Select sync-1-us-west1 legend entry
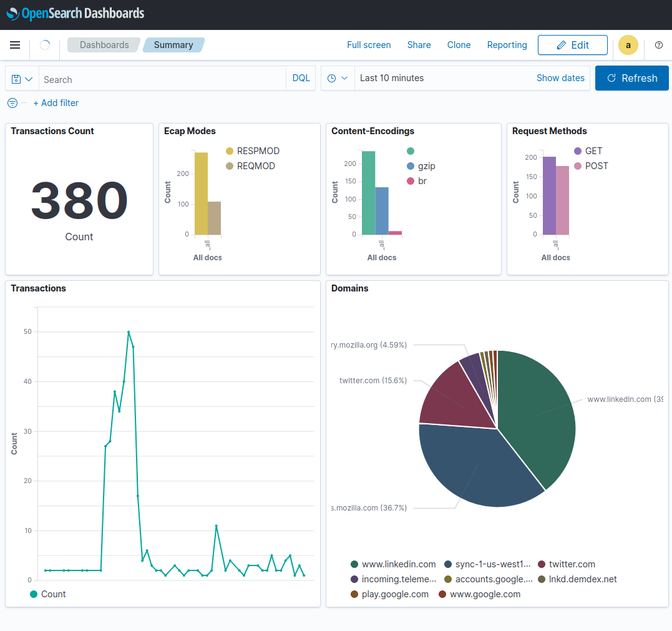The image size is (672, 631). (487, 564)
